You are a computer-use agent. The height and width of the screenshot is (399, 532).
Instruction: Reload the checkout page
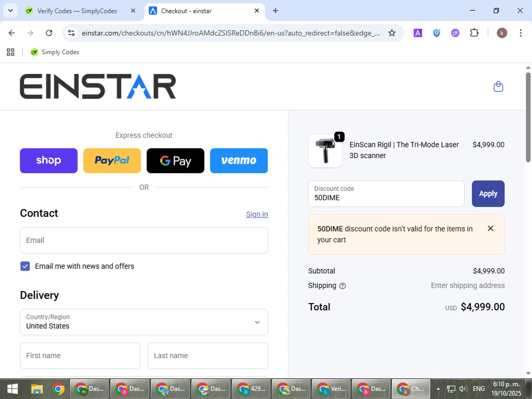point(49,33)
